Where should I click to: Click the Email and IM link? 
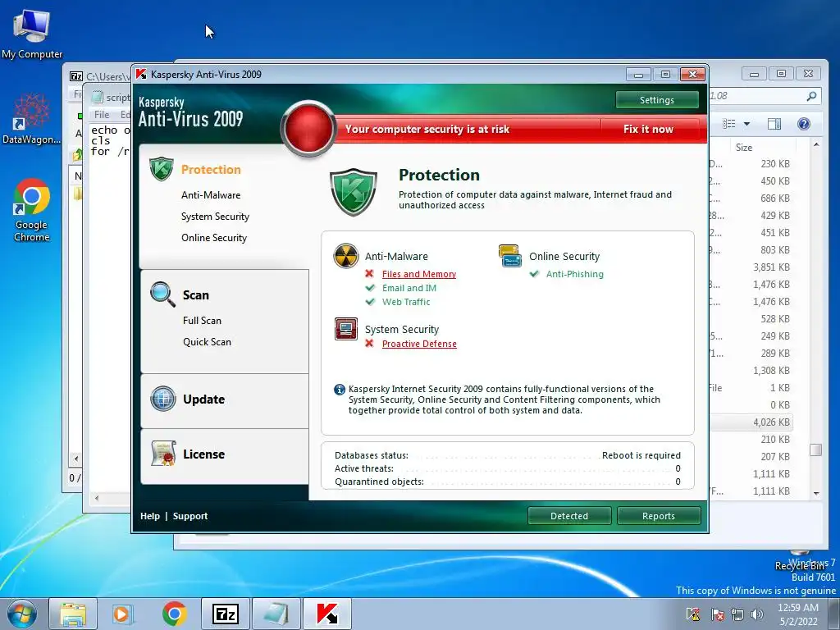pyautogui.click(x=409, y=288)
